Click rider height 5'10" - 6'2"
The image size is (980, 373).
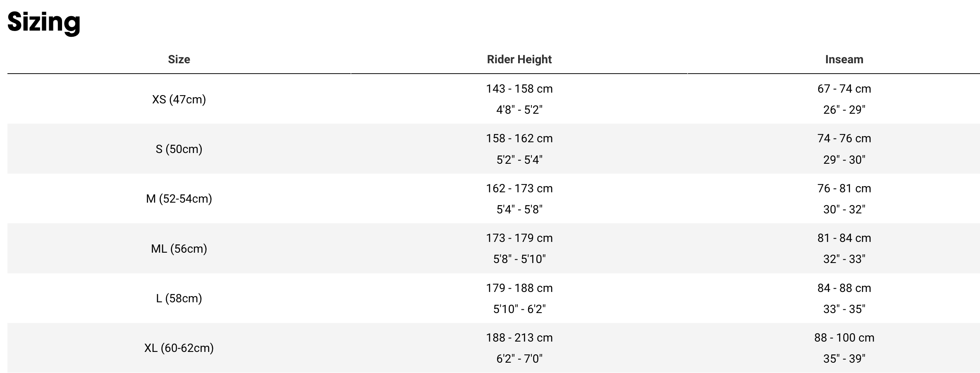pyautogui.click(x=519, y=309)
